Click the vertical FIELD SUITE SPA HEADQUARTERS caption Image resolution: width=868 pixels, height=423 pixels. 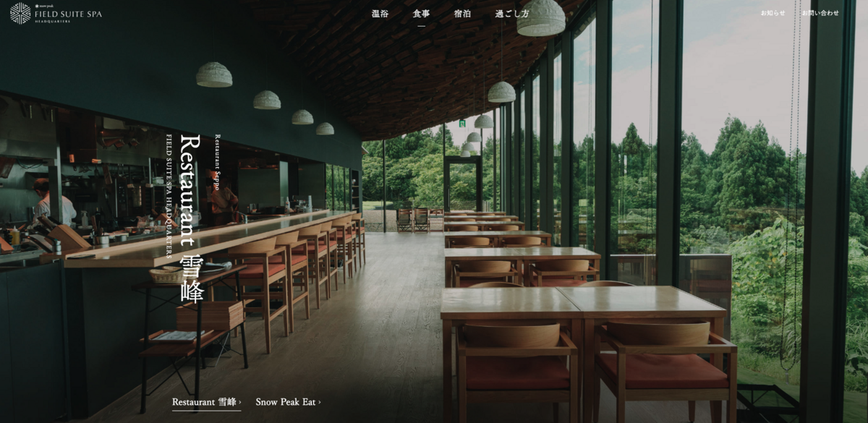(169, 195)
